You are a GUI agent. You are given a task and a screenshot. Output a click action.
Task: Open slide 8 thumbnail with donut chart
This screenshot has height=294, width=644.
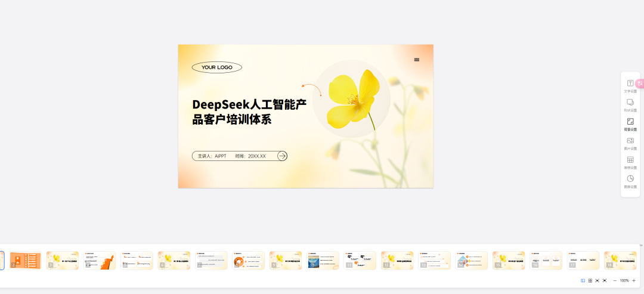click(x=249, y=261)
